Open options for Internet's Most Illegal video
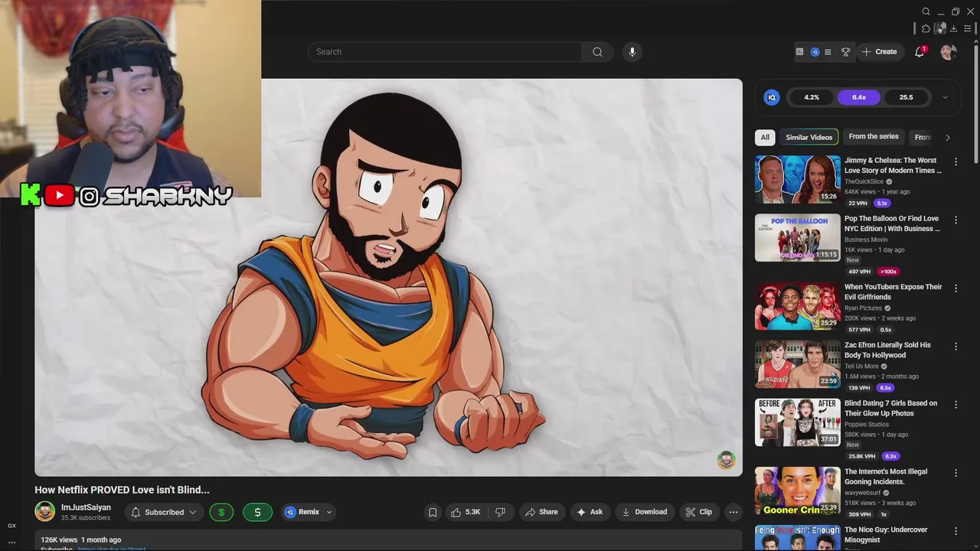Image resolution: width=980 pixels, height=551 pixels. 955,472
